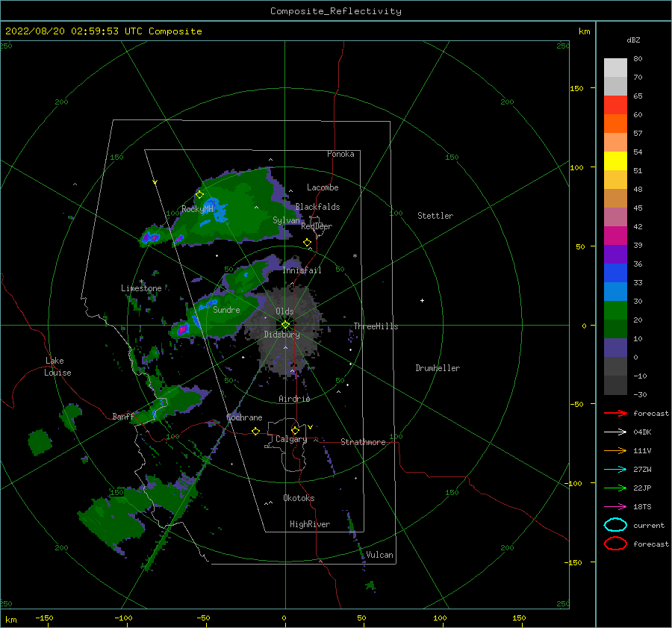Click the Calgary city label
Image resolution: width=672 pixels, height=628 pixels.
point(291,439)
